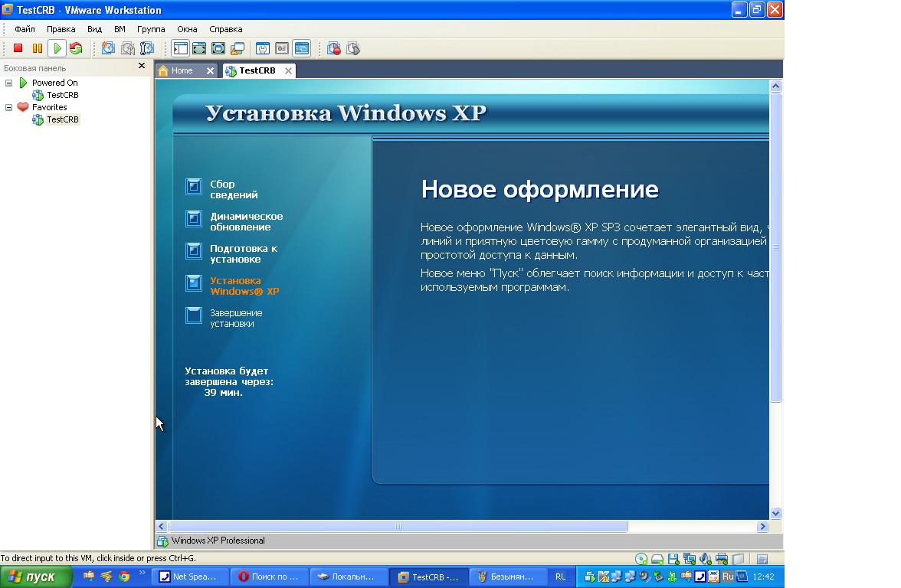Close the TestCRB tab
Image resolution: width=901 pixels, height=588 pixels.
pyautogui.click(x=288, y=70)
